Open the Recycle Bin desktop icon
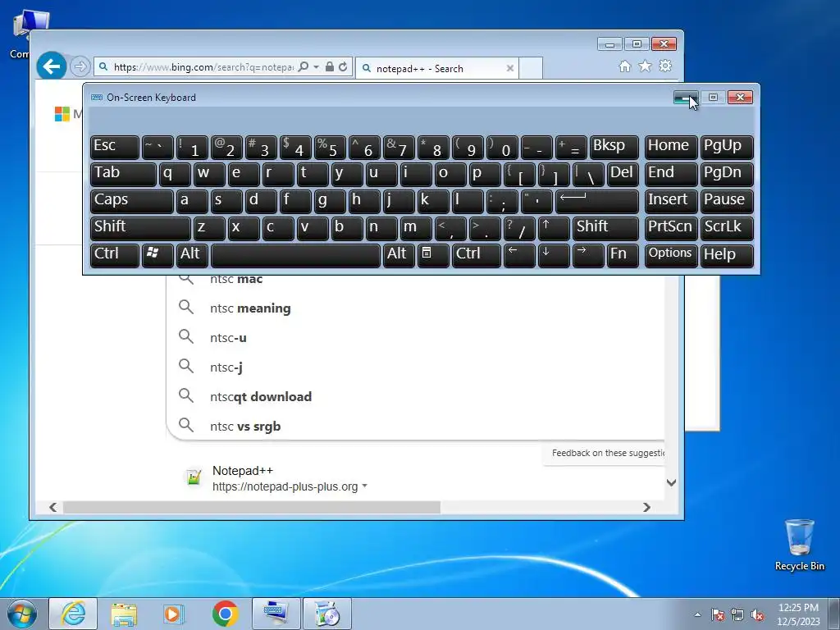840x630 pixels. coord(799,545)
